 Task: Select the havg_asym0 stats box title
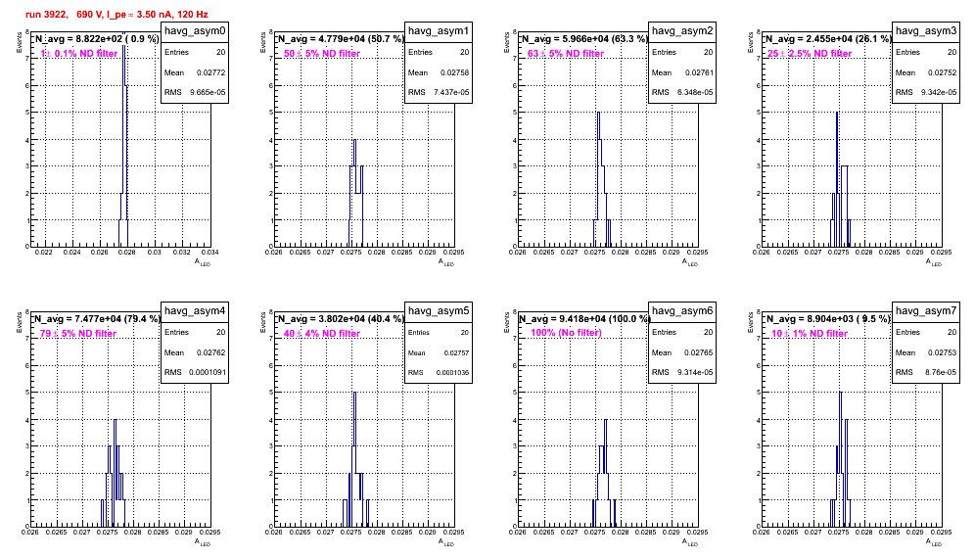tap(195, 31)
